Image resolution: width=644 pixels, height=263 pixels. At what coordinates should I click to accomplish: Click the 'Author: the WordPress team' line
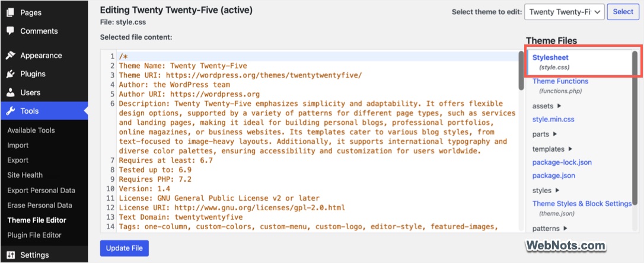pos(174,85)
